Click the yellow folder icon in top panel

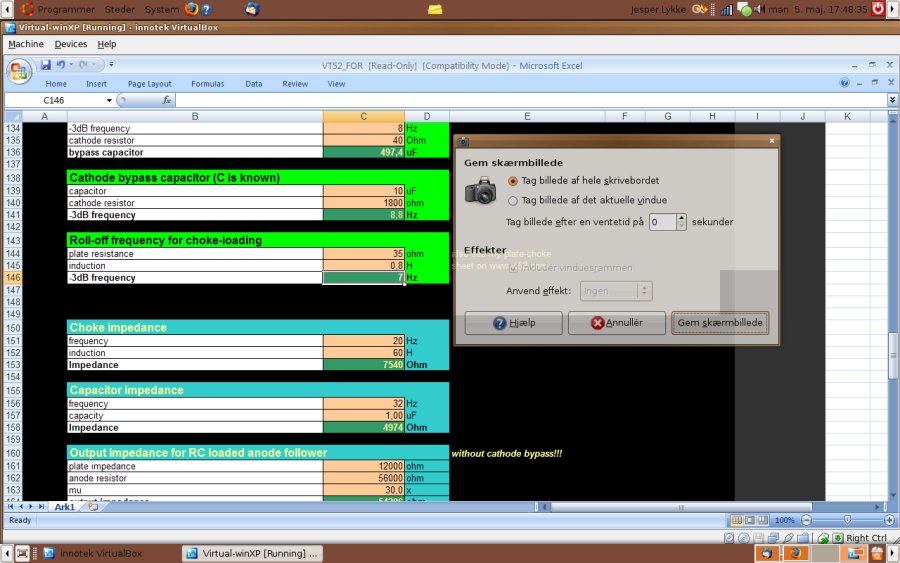pyautogui.click(x=435, y=9)
